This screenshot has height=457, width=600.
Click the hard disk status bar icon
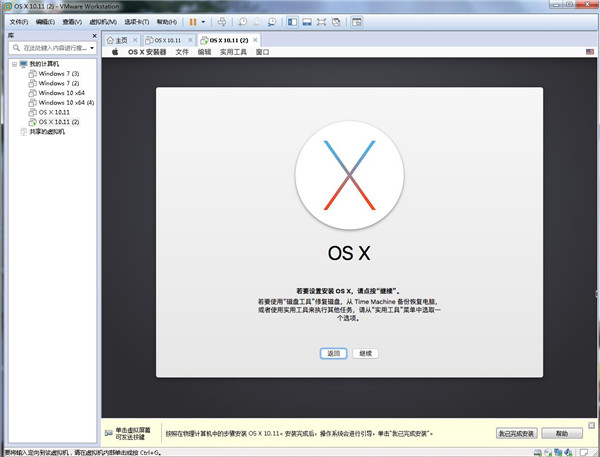[538, 453]
